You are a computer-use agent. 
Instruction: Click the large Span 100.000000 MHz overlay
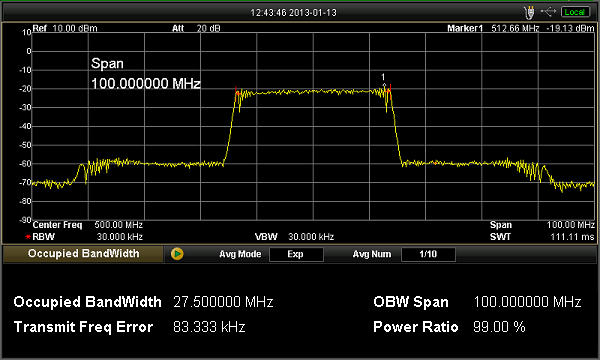[146, 73]
